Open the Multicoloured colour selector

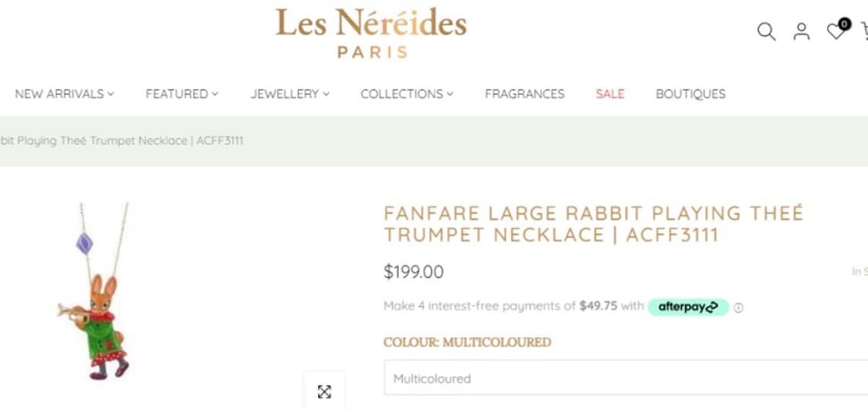[625, 379]
